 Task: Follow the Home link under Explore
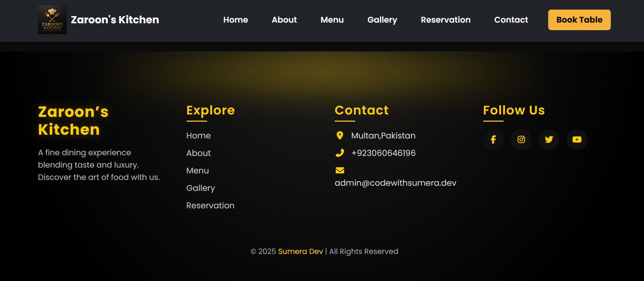198,135
